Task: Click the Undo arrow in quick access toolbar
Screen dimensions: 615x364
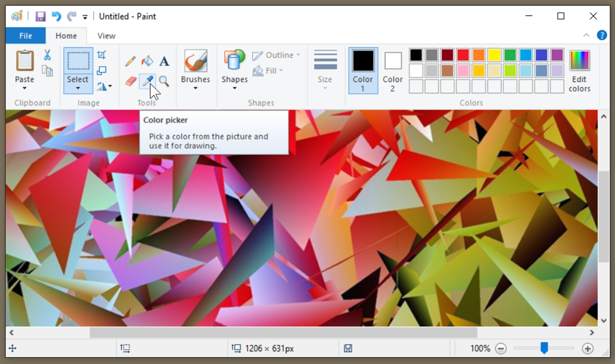Action: (57, 16)
